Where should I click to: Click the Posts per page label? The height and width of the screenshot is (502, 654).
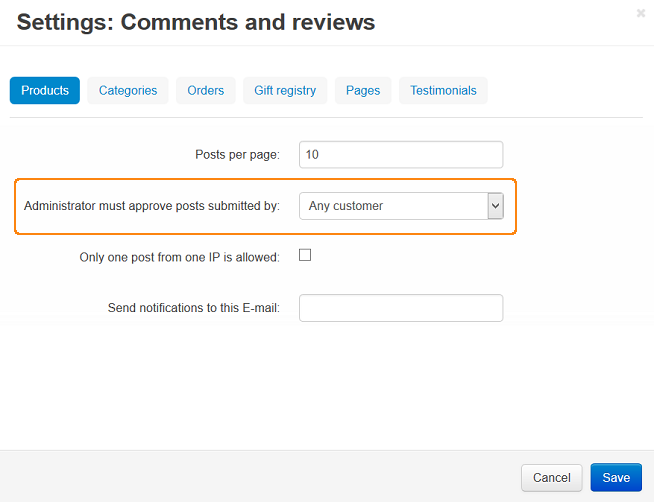pos(237,155)
